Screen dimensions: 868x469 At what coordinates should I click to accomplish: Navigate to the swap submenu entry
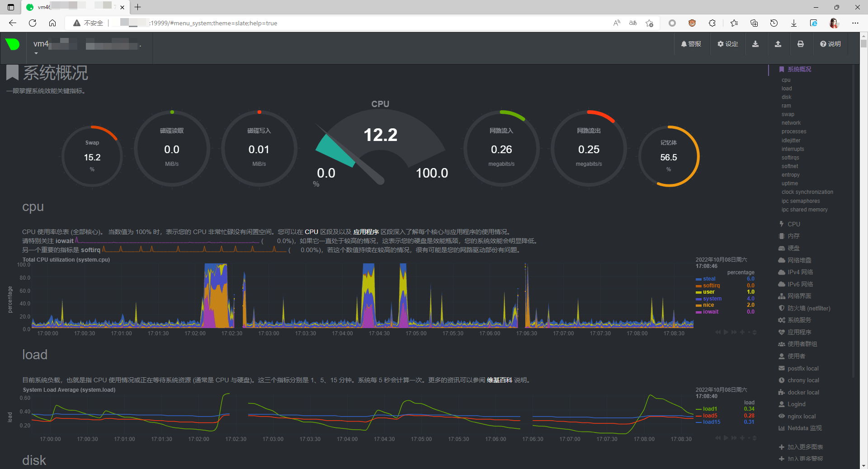(x=788, y=114)
